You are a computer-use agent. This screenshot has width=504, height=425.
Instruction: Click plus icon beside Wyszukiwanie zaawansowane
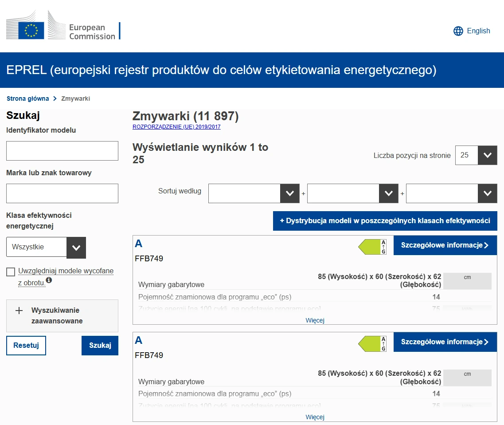(x=19, y=311)
